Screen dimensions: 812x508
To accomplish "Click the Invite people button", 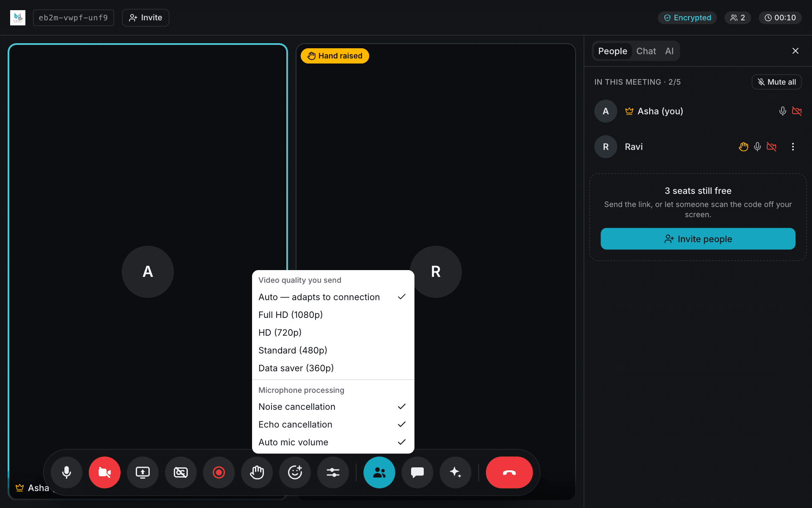I will point(698,239).
